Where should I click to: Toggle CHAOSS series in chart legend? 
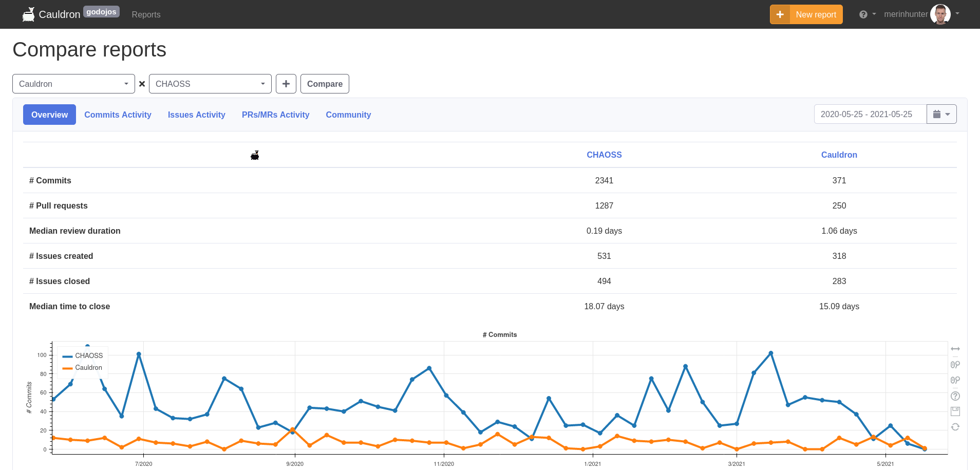click(83, 355)
